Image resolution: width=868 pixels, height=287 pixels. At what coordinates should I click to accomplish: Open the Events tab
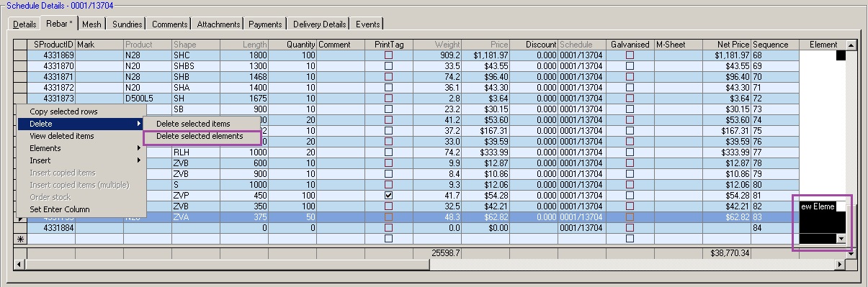click(x=368, y=24)
